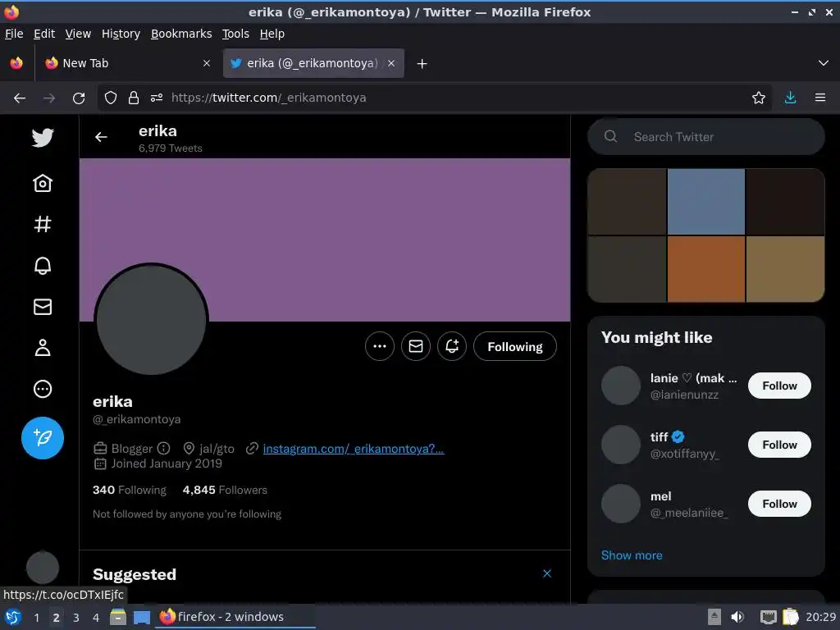Viewport: 840px width, 630px height.
Task: Open the orange media thumbnail in sidebar grid
Action: 706,269
